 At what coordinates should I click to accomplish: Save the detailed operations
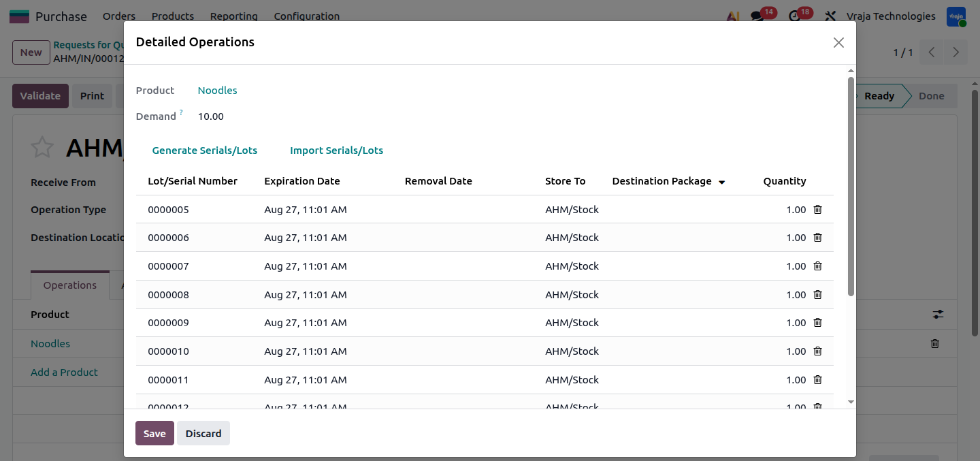click(x=154, y=434)
